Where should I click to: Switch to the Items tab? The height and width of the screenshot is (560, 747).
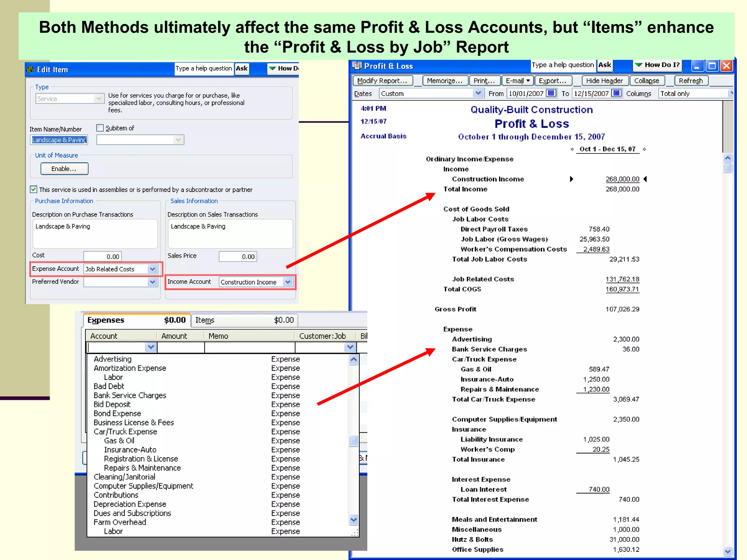(x=245, y=320)
